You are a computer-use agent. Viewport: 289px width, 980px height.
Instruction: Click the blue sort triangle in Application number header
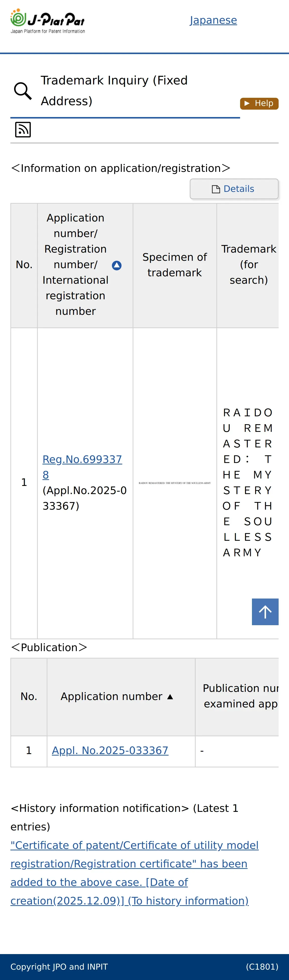coord(117,265)
